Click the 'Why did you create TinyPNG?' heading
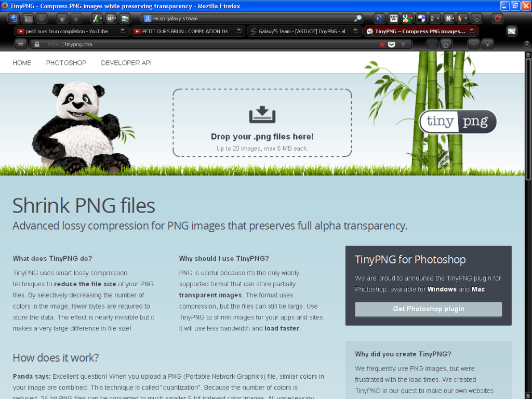This screenshot has width=532, height=399. (x=403, y=354)
